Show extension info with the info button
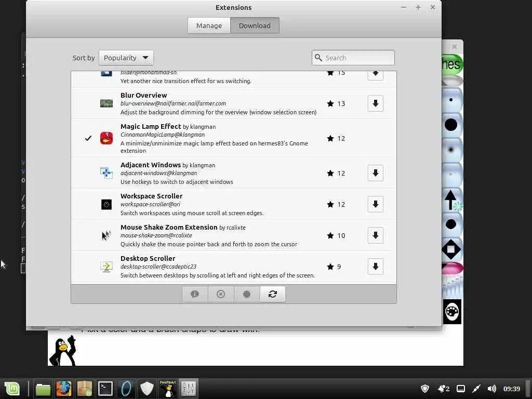Screen dimensions: 532x399 click(x=195, y=294)
